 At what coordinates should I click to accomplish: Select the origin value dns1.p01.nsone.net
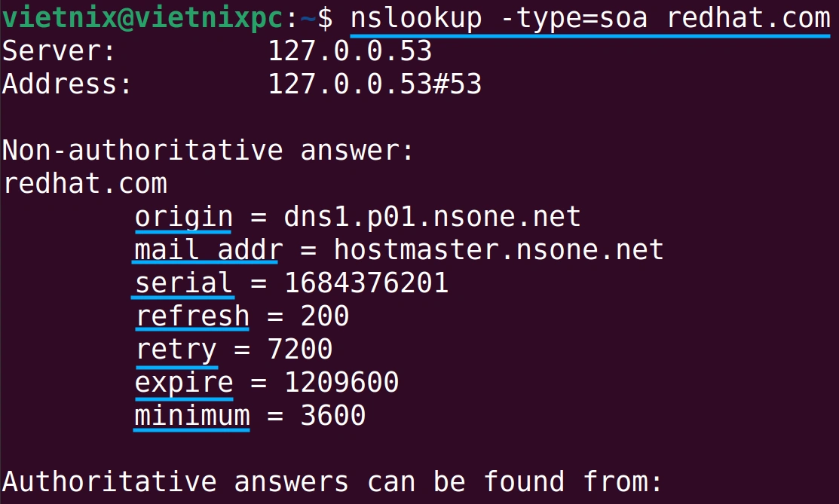pyautogui.click(x=432, y=217)
